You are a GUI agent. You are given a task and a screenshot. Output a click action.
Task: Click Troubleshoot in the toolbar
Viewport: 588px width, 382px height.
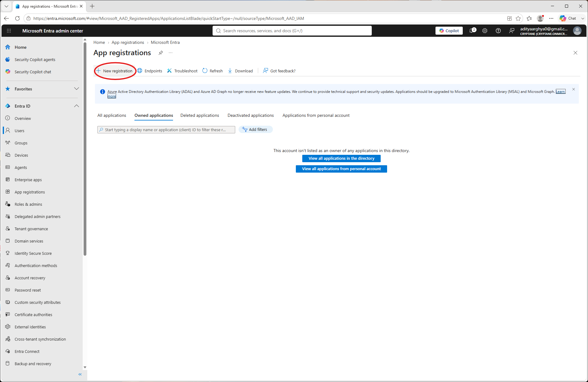click(183, 71)
